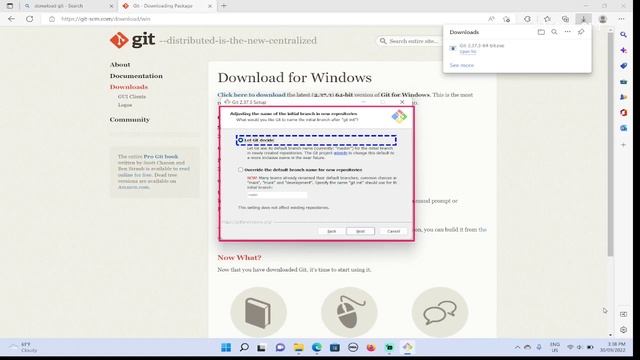640x360 pixels.
Task: Open the downloads folder icon in Downloads panel
Action: click(541, 32)
